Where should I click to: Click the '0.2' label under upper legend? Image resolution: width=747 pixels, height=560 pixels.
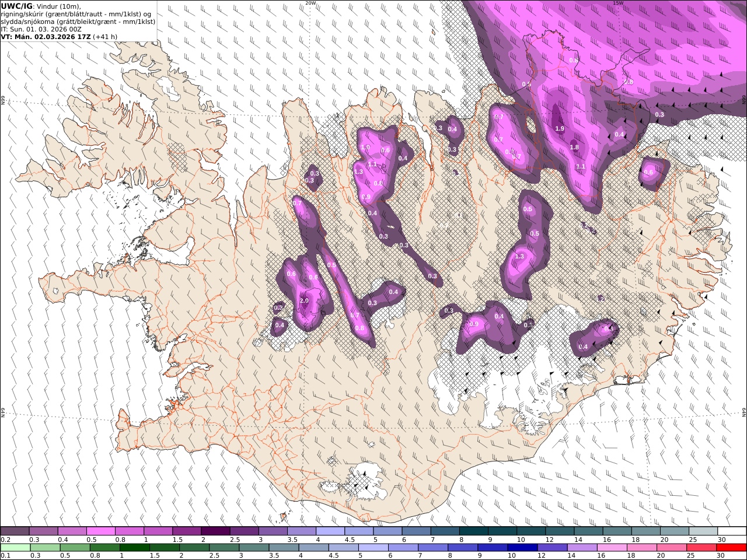(5, 540)
